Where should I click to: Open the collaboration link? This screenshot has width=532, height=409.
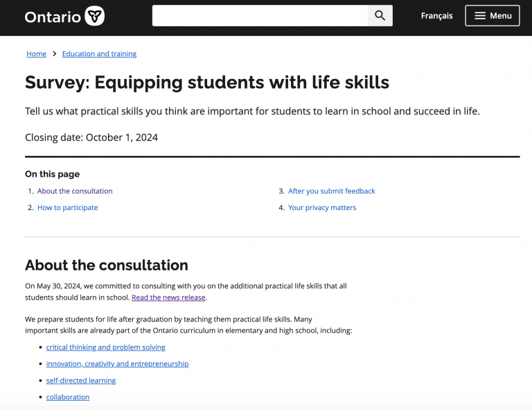pyautogui.click(x=68, y=397)
